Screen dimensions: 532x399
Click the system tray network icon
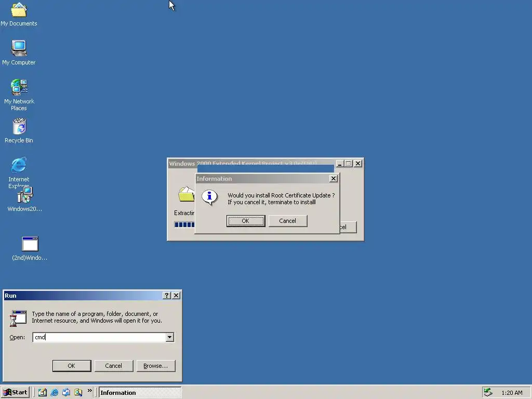(488, 392)
